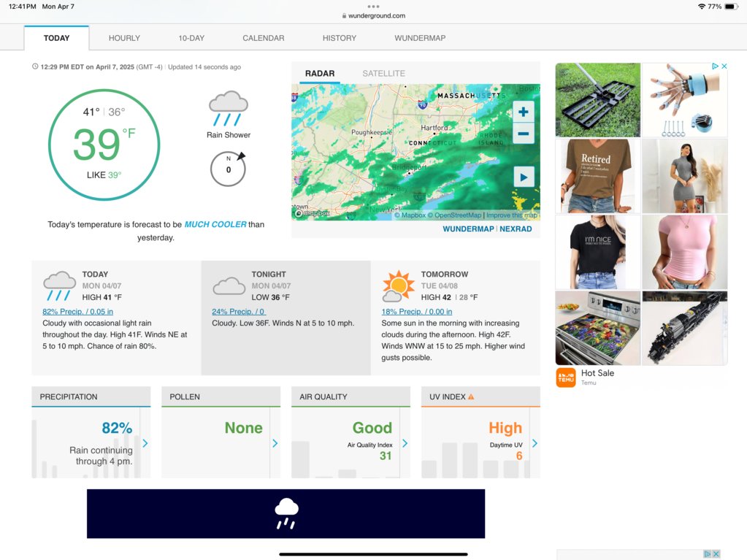
Task: Open the Wundermap tab
Action: click(x=420, y=38)
